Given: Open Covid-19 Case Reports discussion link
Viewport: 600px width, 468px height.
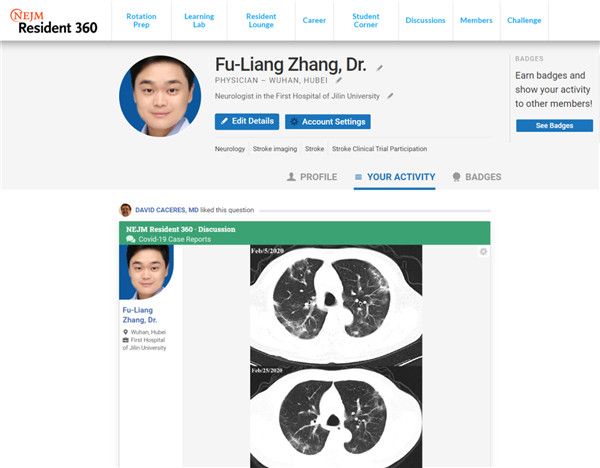Looking at the screenshot, I should [174, 239].
